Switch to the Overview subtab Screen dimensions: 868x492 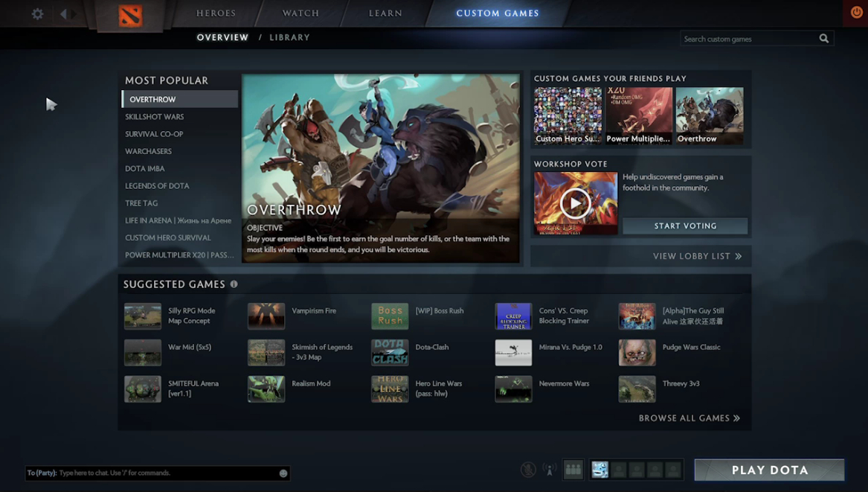coord(222,37)
